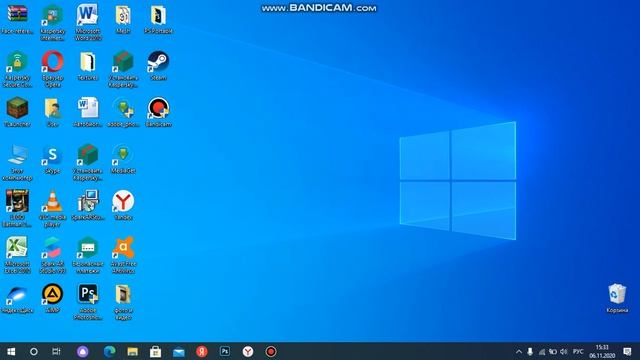Click the microphone icon in system tray

(x=530, y=351)
